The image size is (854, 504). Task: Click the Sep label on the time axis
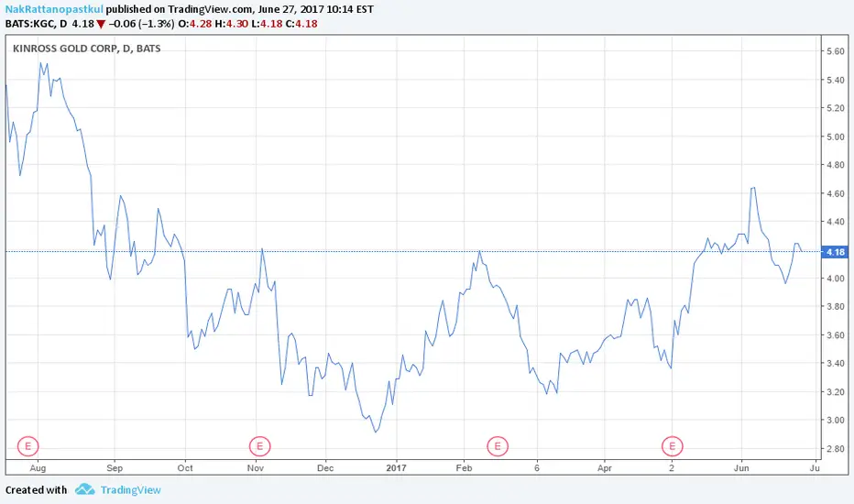point(115,467)
